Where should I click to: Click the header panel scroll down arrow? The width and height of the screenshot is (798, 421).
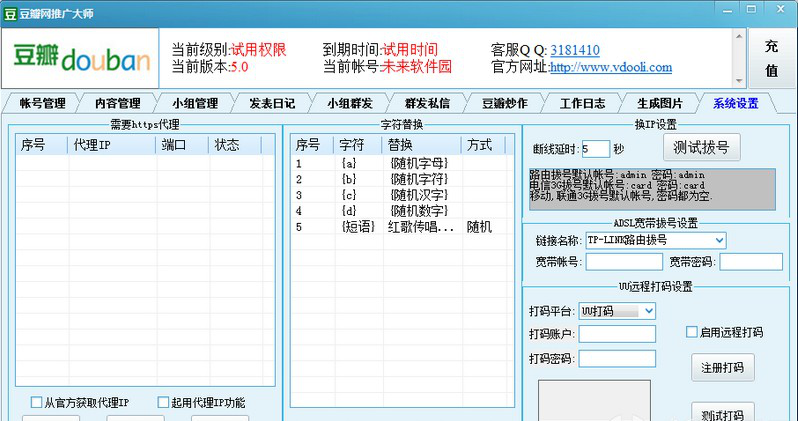click(739, 80)
